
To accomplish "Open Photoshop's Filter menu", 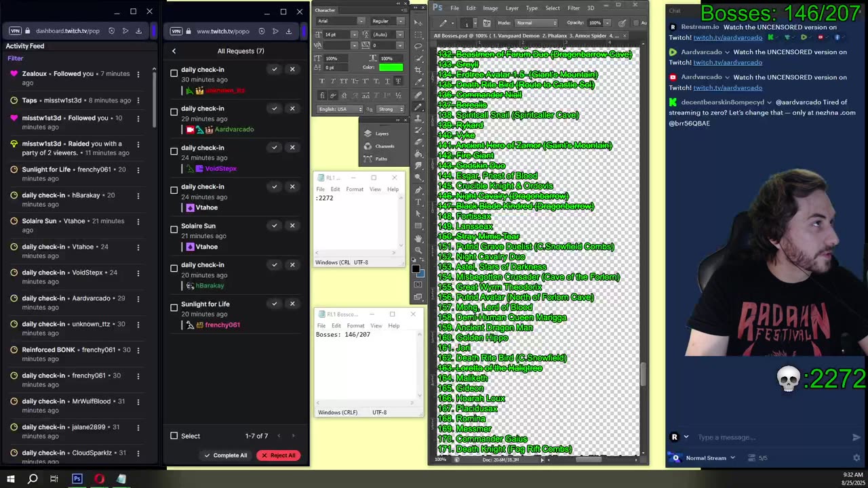I will click(574, 8).
